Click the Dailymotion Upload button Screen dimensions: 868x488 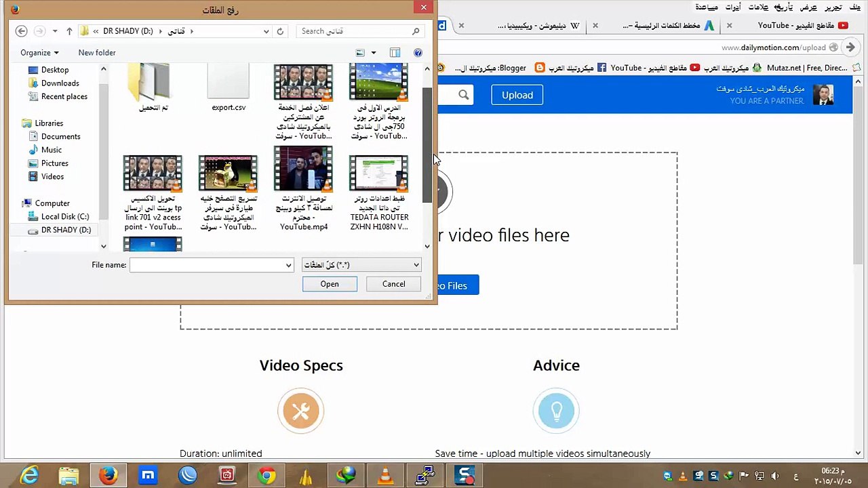pyautogui.click(x=517, y=96)
